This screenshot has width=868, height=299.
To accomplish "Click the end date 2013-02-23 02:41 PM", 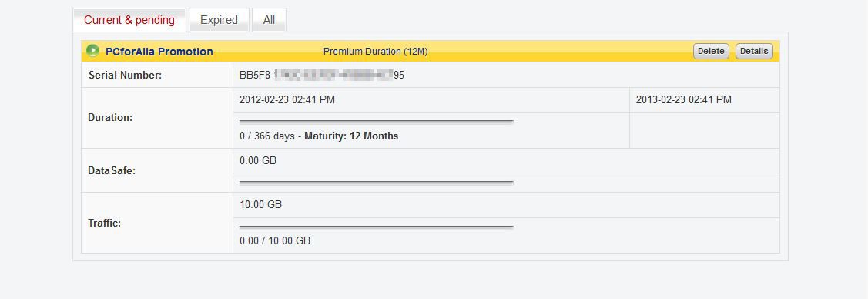I will (684, 99).
